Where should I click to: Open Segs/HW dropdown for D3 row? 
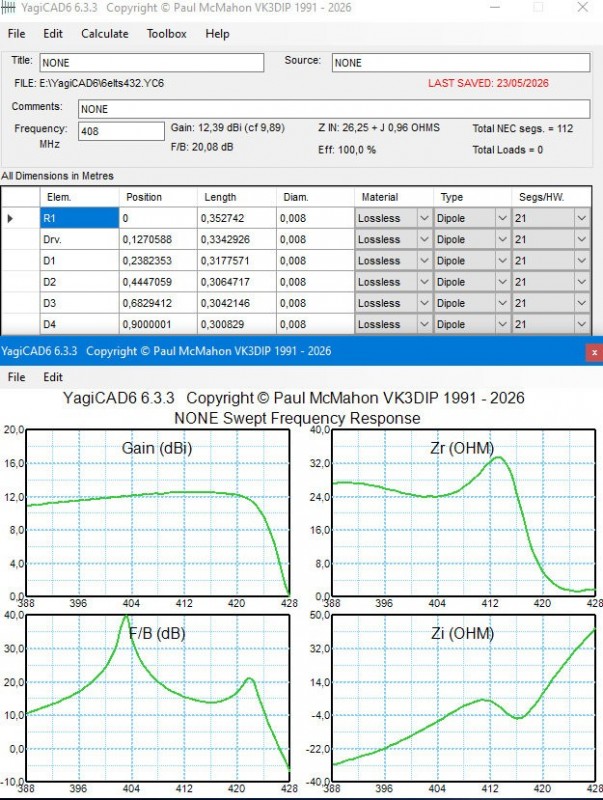coord(582,303)
